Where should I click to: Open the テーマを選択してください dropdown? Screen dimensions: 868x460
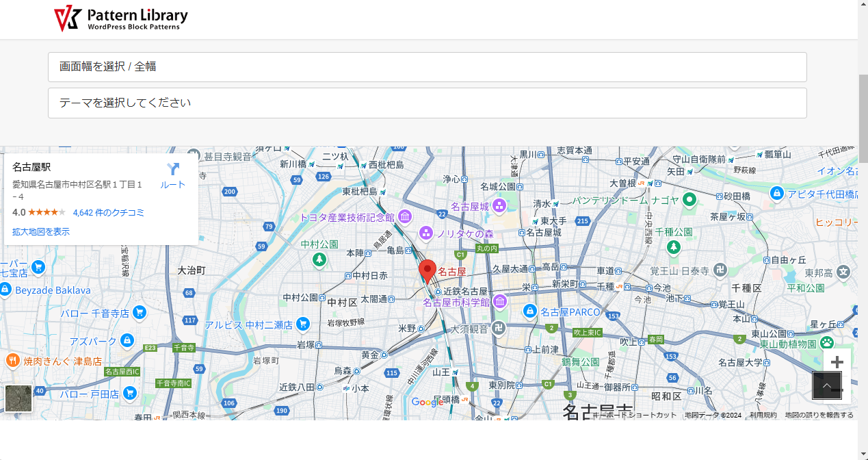(x=427, y=103)
